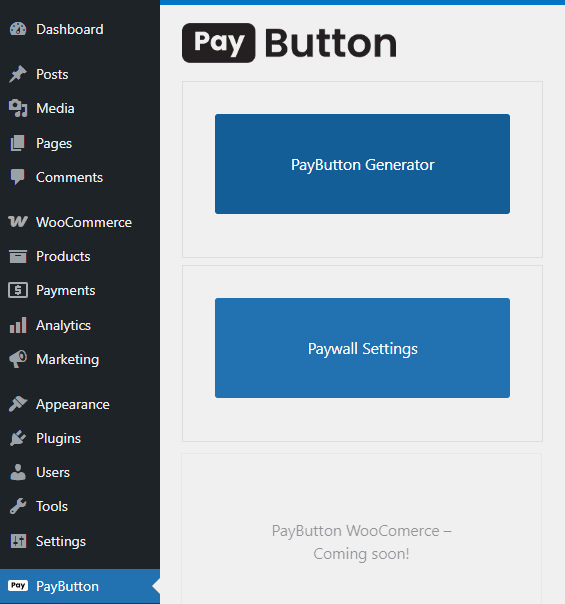
Task: Click the Products archive box icon
Action: click(18, 256)
